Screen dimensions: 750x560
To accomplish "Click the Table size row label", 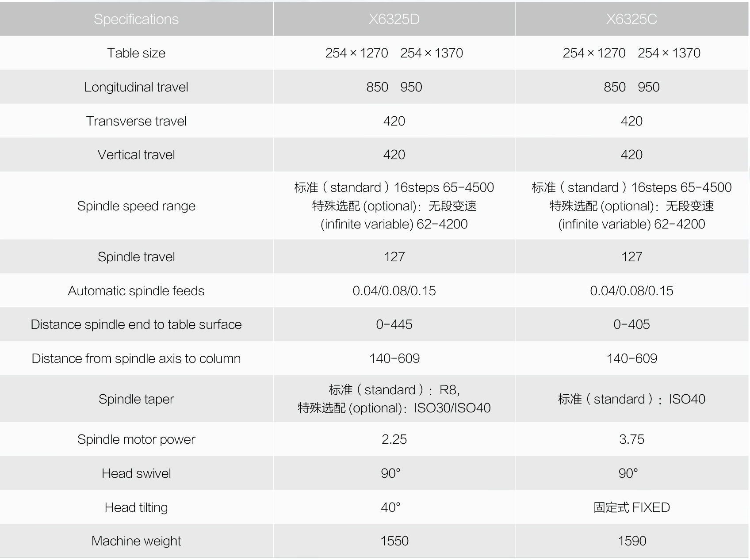I will pos(136,53).
